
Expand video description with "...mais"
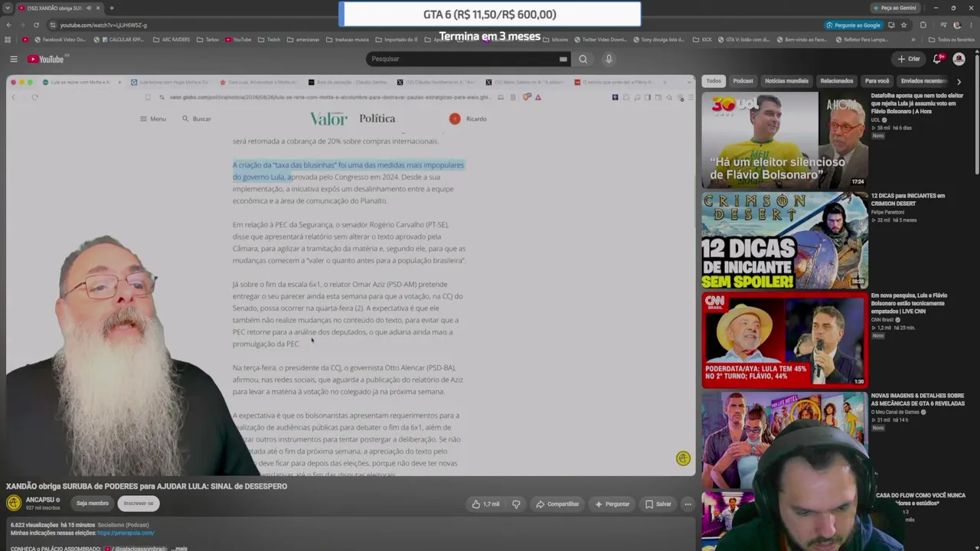(x=180, y=548)
